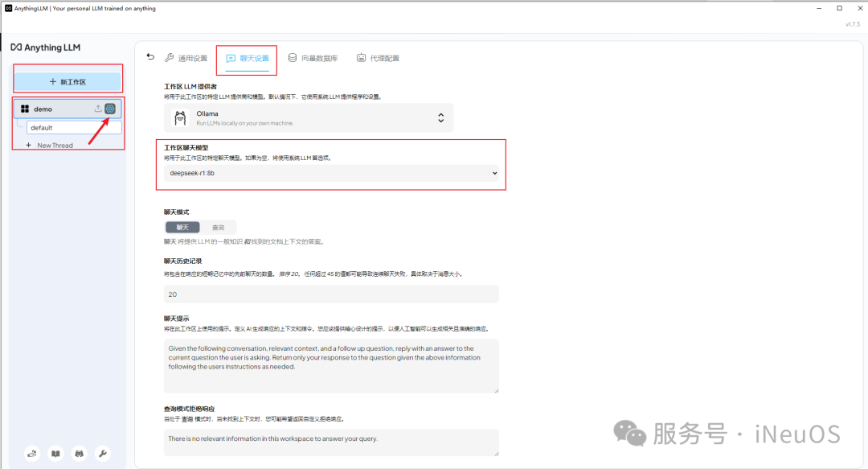
Task: Switch to the 向量数据库 tab
Action: pyautogui.click(x=313, y=58)
